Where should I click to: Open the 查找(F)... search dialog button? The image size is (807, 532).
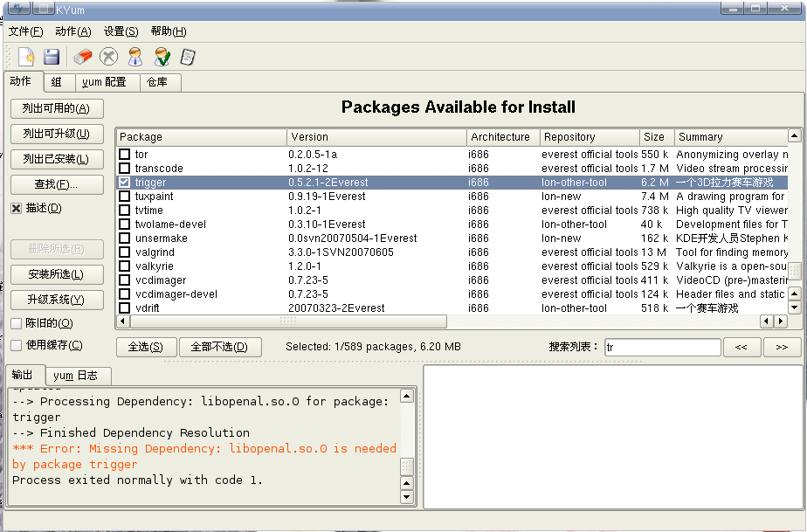pyautogui.click(x=57, y=184)
